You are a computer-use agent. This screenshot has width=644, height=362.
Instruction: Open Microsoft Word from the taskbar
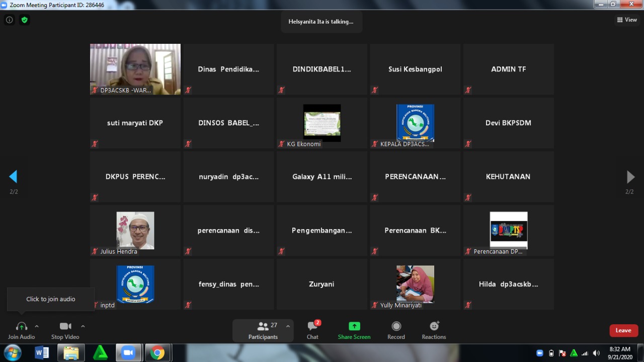(x=42, y=353)
